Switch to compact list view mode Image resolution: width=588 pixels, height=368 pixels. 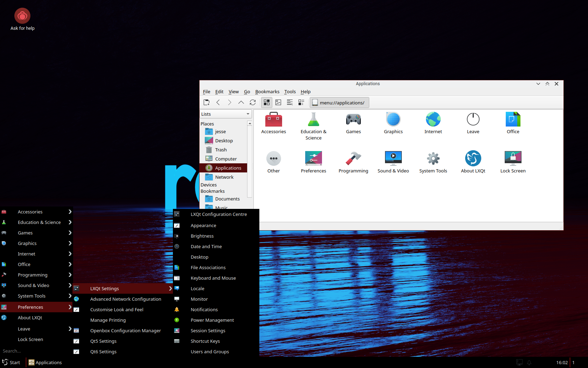click(290, 102)
